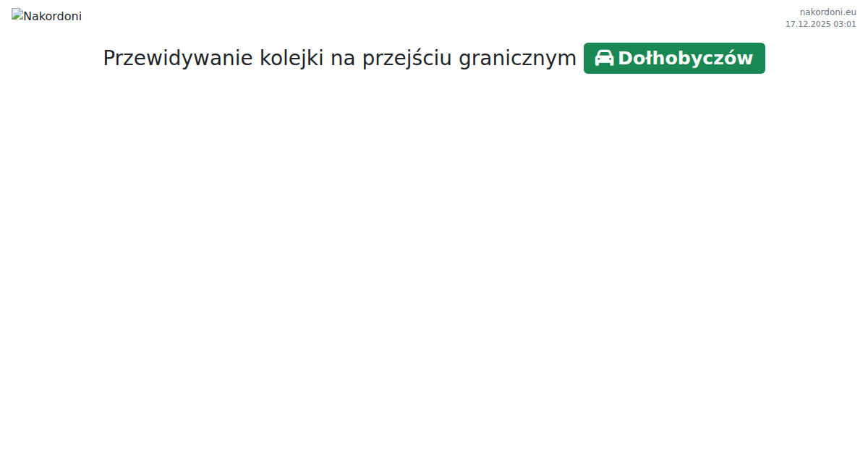This screenshot has height=471, width=868.
Task: Click the empty white page body
Action: (x=434, y=275)
